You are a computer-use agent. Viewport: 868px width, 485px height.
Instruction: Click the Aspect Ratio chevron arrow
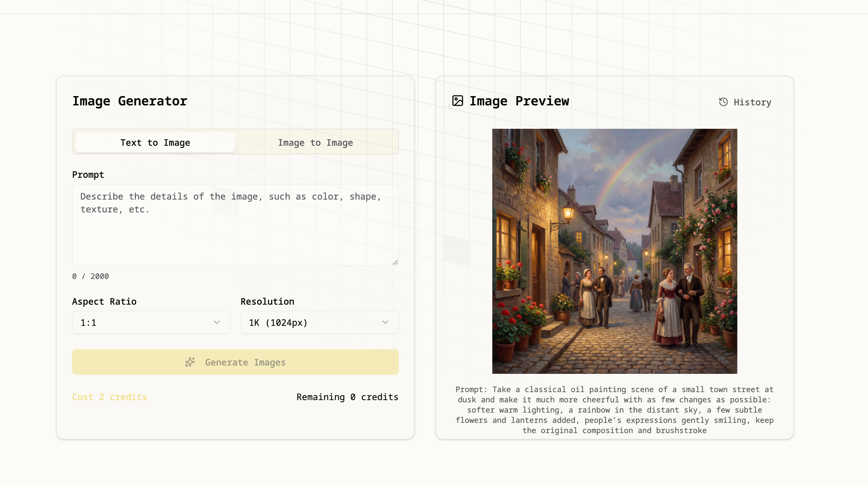tap(217, 322)
